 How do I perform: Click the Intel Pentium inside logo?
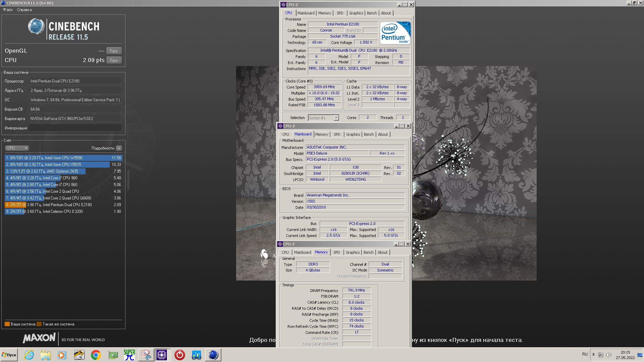click(x=395, y=33)
